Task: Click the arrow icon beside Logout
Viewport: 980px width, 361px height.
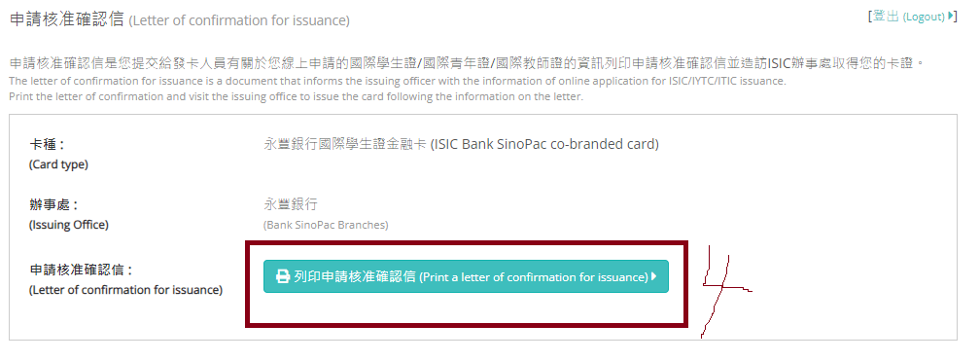Action: click(x=950, y=16)
